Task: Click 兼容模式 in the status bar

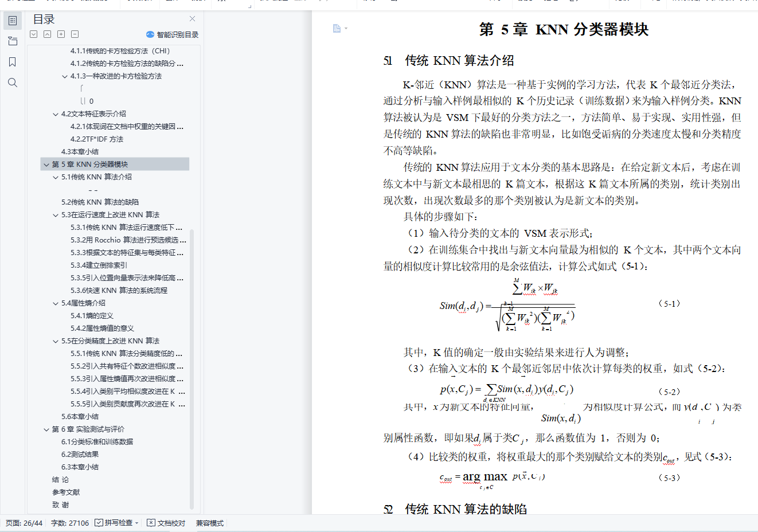Action: pyautogui.click(x=210, y=523)
